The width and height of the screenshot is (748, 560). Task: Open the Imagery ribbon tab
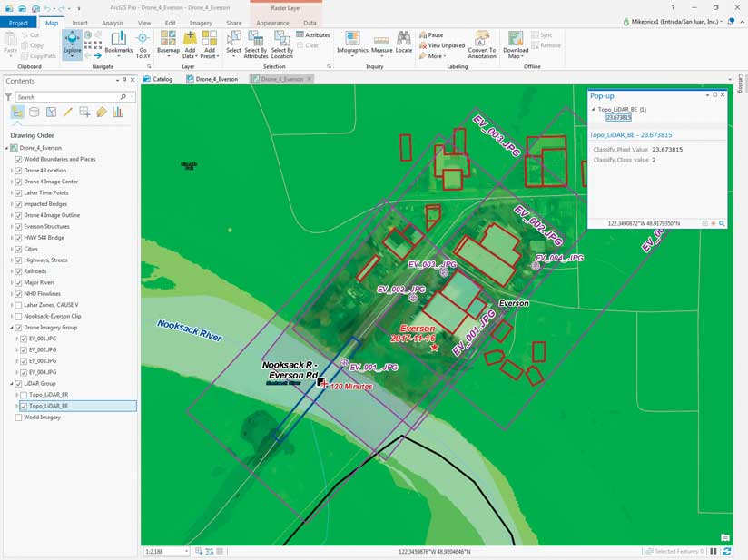coord(201,23)
